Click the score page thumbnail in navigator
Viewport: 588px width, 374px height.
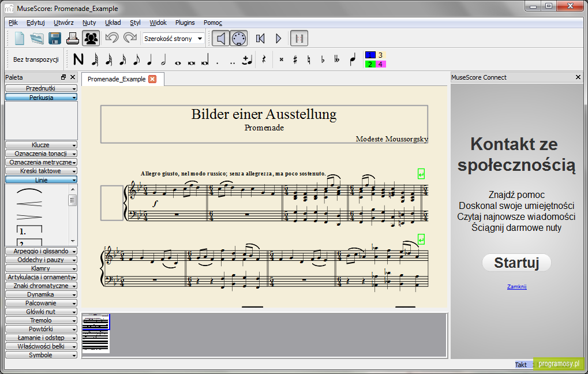pyautogui.click(x=96, y=334)
